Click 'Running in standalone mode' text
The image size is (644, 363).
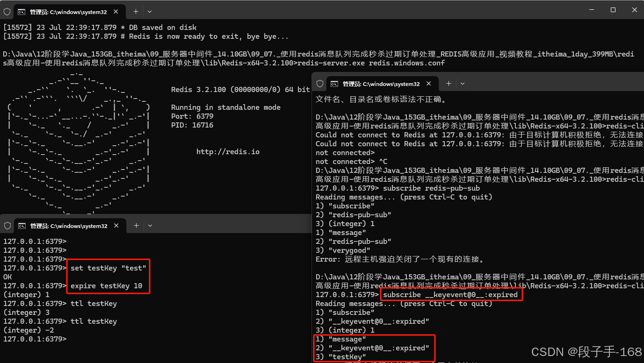coord(226,107)
